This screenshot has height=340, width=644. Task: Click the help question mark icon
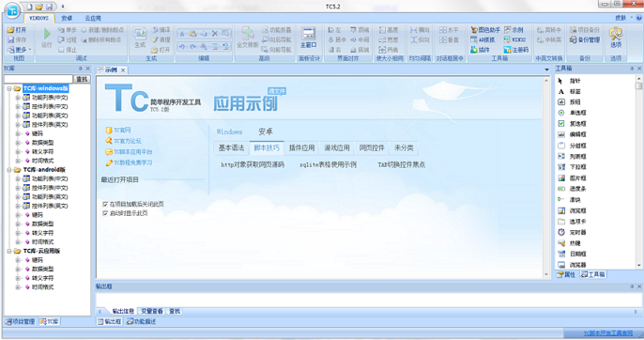[x=639, y=18]
